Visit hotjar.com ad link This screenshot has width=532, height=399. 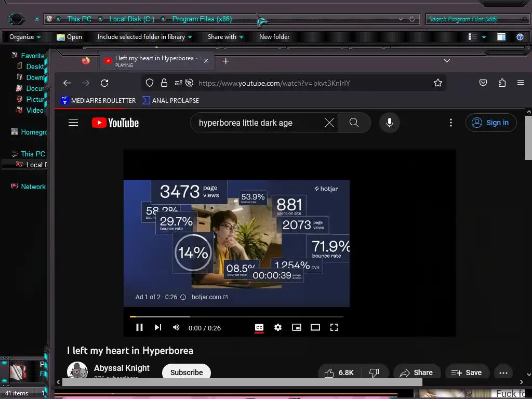(209, 297)
